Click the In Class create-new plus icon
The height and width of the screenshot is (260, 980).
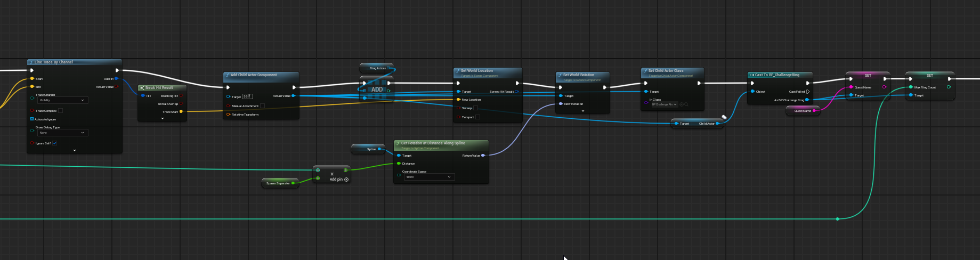point(681,104)
